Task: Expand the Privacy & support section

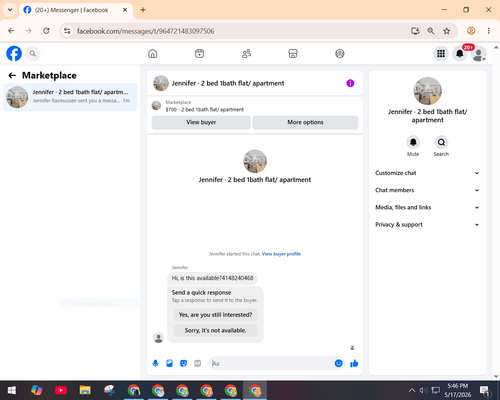Action: [427, 225]
